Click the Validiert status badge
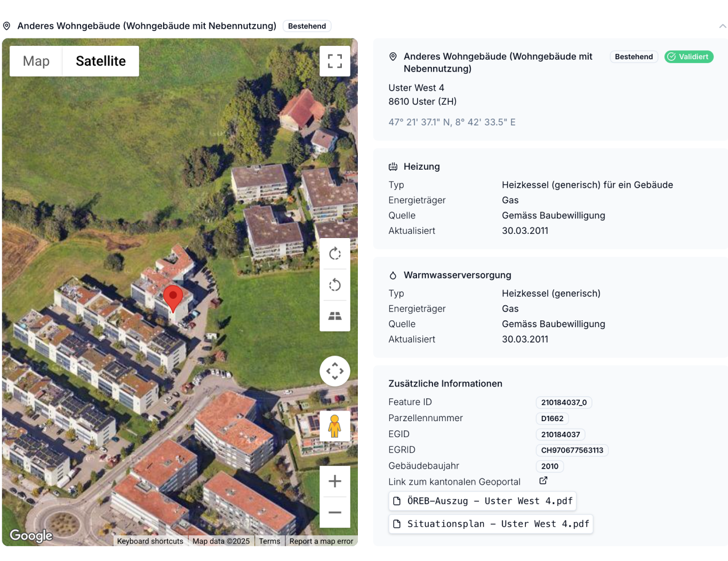The image size is (728, 561). click(689, 57)
